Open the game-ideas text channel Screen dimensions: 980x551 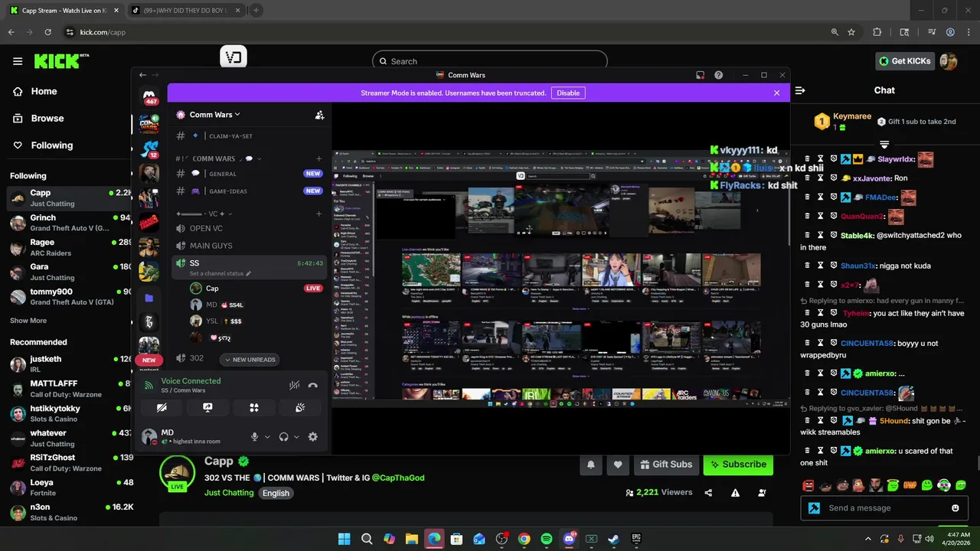pyautogui.click(x=250, y=191)
